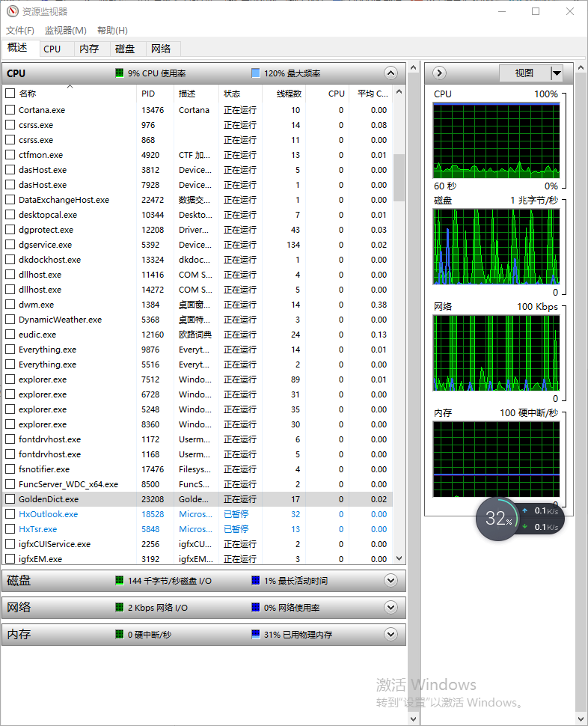This screenshot has height=726, width=588.
Task: Open the 帮助(H) menu
Action: tap(112, 30)
